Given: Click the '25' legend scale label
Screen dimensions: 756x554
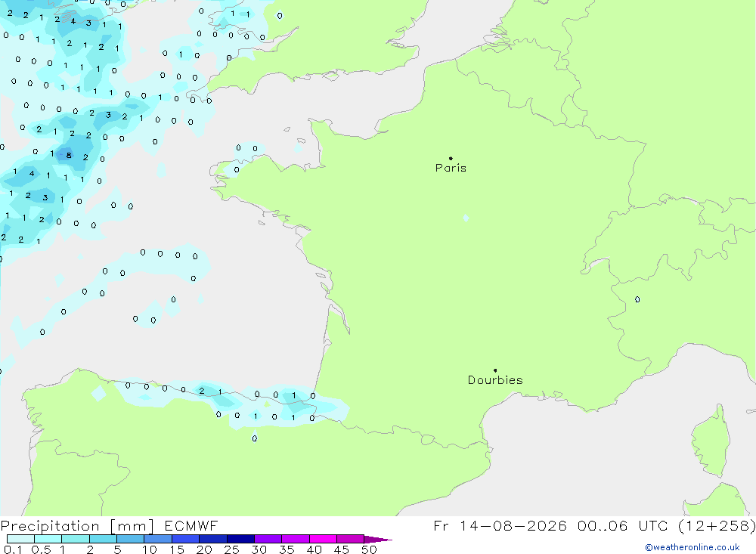Looking at the screenshot, I should (x=231, y=549).
